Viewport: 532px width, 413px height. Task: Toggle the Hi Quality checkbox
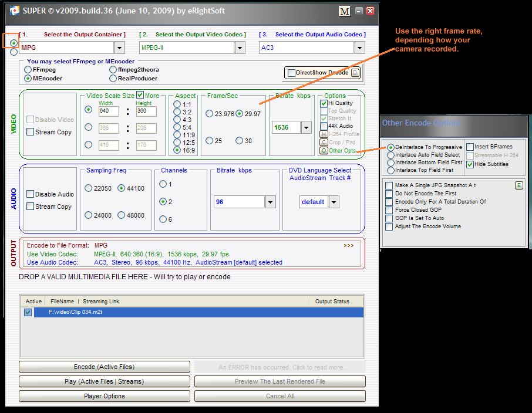tap(324, 103)
